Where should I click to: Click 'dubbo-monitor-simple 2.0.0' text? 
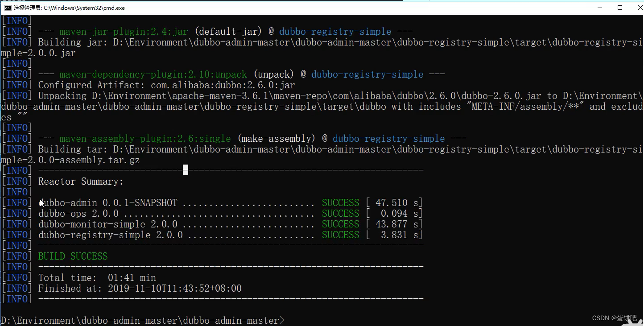(x=108, y=224)
